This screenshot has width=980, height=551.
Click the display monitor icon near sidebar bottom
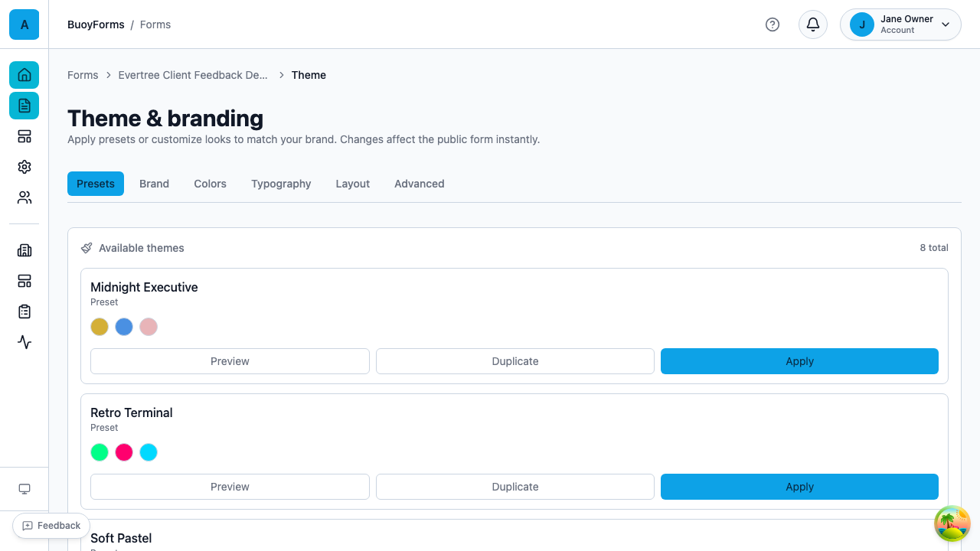[x=24, y=488]
